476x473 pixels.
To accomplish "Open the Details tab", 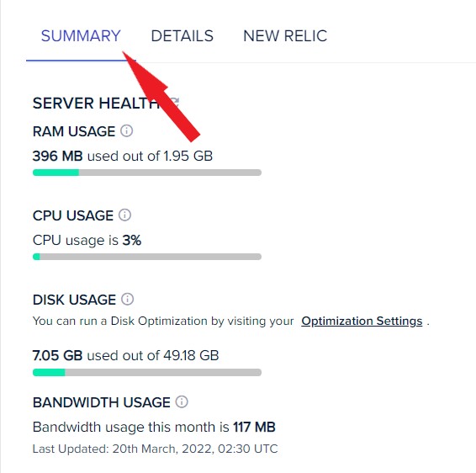I will (182, 36).
